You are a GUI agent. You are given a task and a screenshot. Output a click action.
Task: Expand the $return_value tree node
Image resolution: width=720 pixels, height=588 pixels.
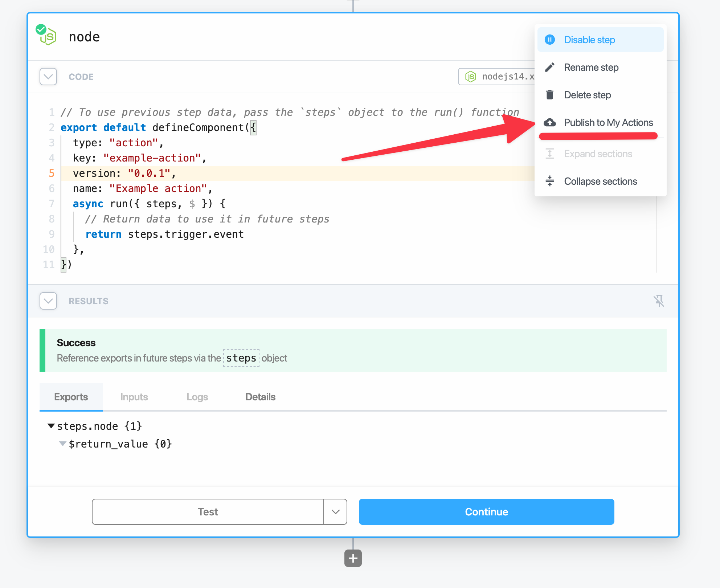click(x=63, y=444)
